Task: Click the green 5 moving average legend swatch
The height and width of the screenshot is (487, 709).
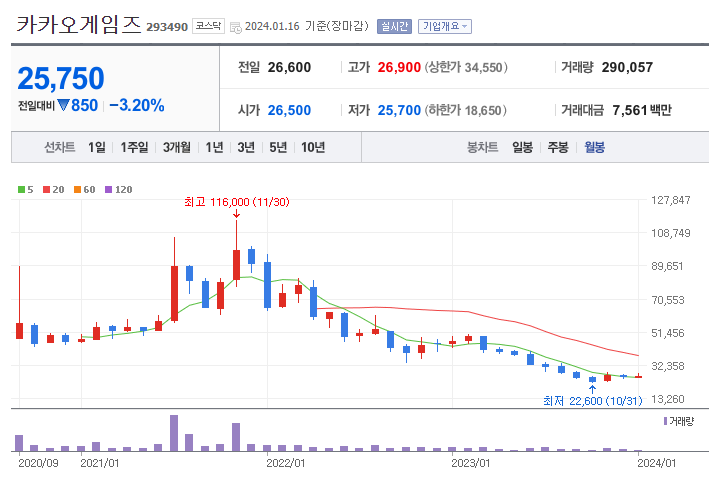Action: (x=21, y=189)
